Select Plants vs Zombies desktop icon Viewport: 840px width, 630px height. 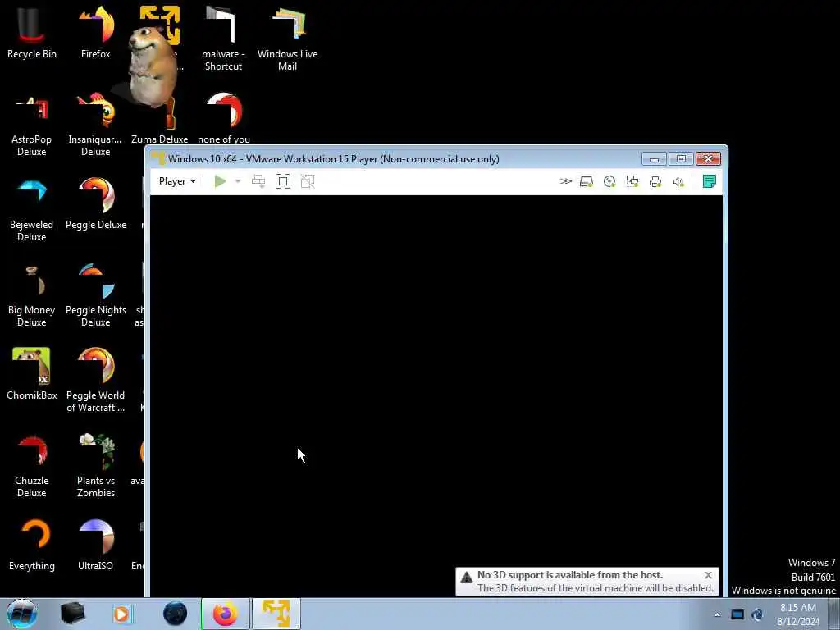(96, 466)
